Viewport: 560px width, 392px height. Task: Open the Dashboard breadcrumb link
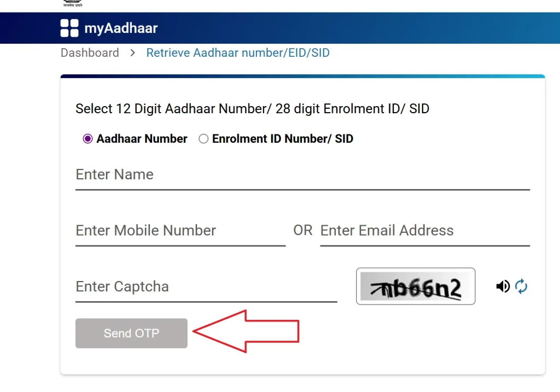[90, 52]
